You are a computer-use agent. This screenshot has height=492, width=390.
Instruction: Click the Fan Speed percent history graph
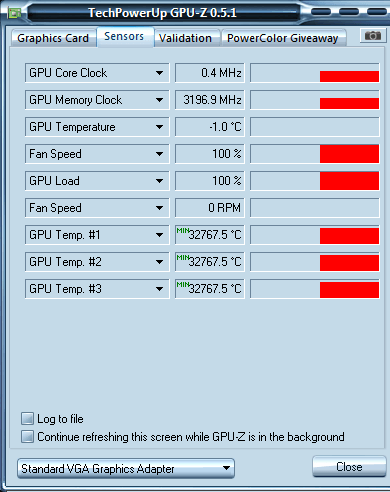(315, 154)
